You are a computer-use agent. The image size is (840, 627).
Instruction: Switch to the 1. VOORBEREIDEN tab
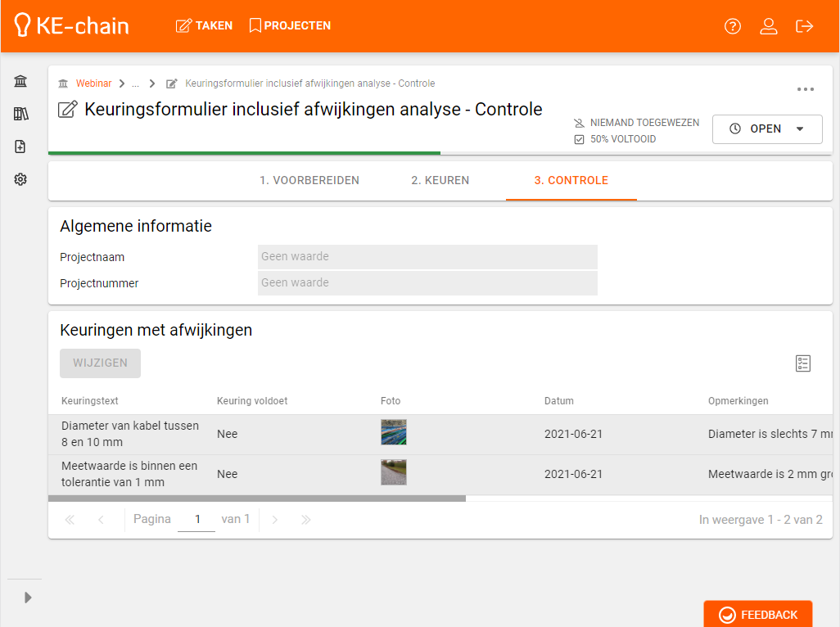(309, 181)
